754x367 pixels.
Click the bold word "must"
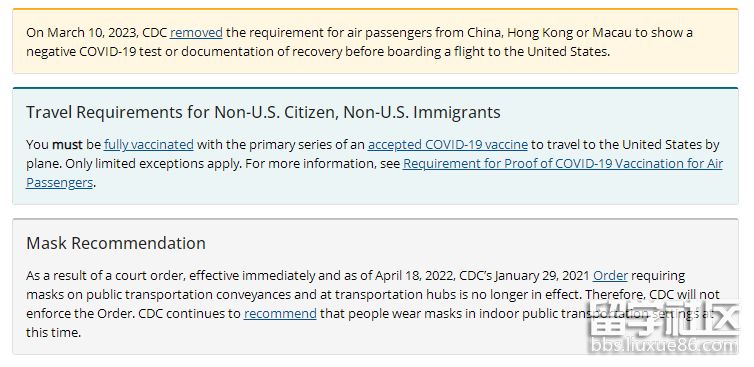(x=67, y=144)
